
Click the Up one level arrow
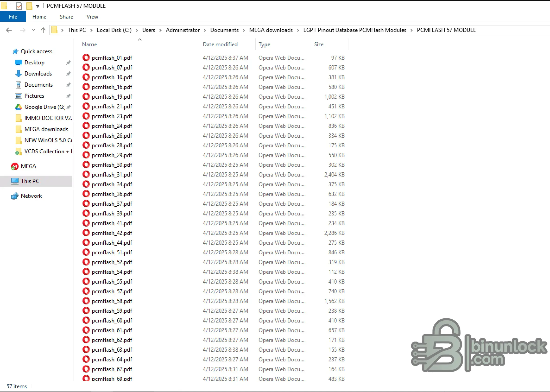coord(43,30)
